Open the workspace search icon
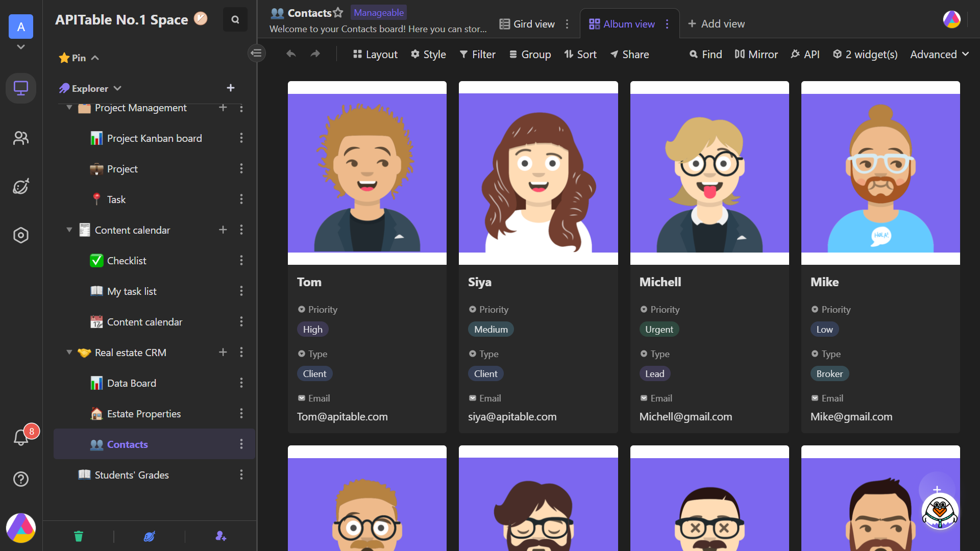The width and height of the screenshot is (980, 551). pos(235,19)
